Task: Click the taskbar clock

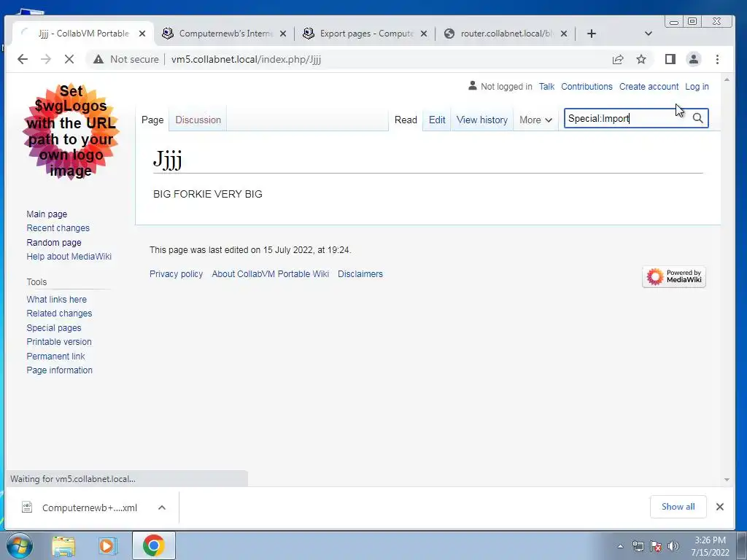Action: pyautogui.click(x=710, y=546)
